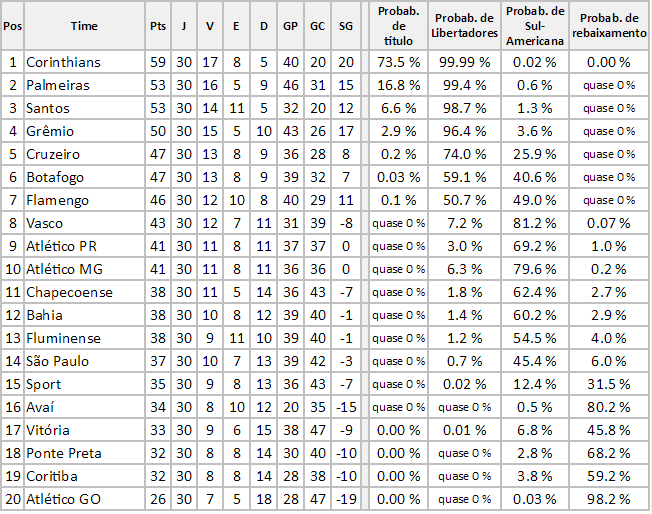
Task: Click the Corinthians team name
Action: tap(63, 62)
